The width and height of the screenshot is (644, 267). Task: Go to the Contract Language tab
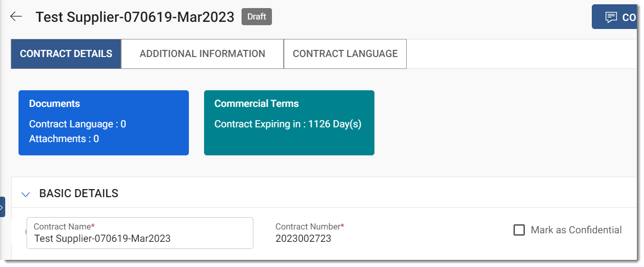pos(345,54)
